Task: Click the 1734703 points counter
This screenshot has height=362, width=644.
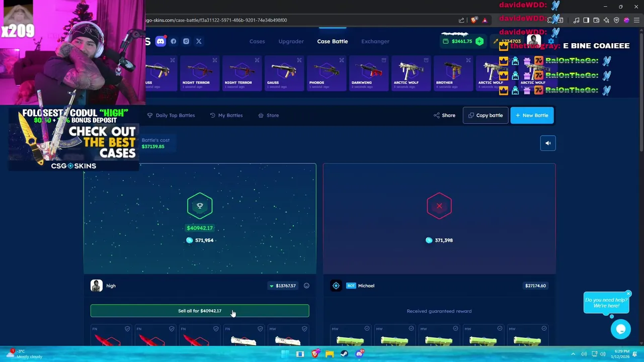Action: coord(508,41)
